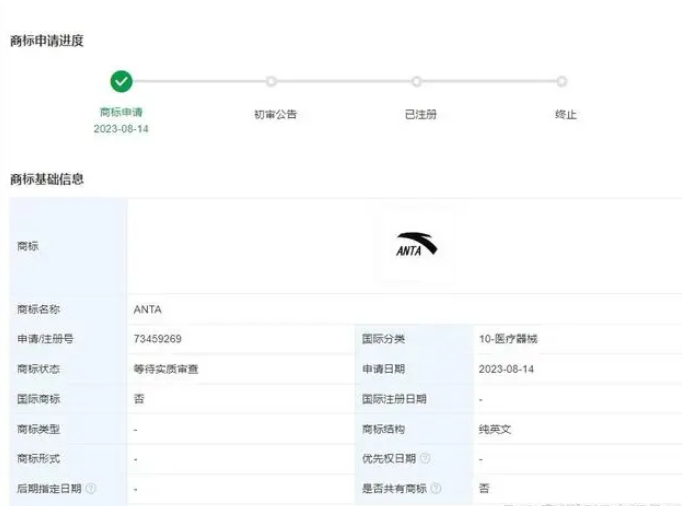Click the 商标申请进度 section heading
This screenshot has width=682, height=506.
47,41
